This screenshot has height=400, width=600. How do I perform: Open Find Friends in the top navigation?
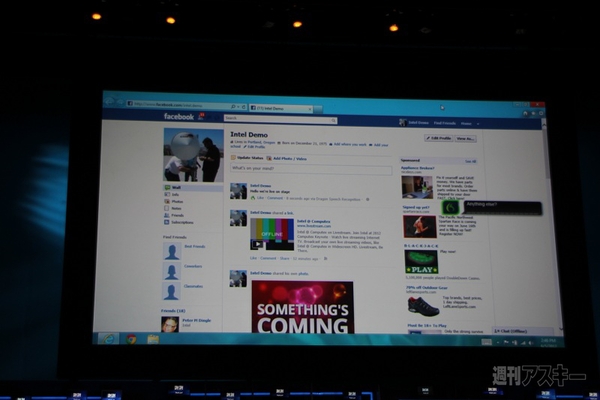coord(445,123)
